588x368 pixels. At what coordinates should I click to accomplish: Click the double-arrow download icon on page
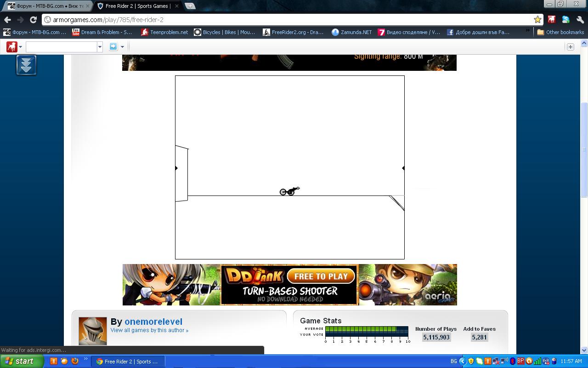coord(26,65)
